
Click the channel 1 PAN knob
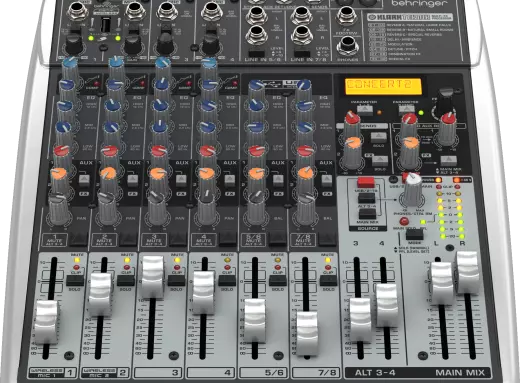(x=59, y=209)
